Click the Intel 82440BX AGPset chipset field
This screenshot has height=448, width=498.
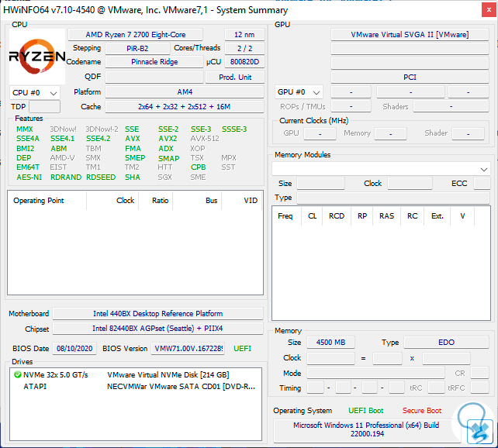point(157,329)
